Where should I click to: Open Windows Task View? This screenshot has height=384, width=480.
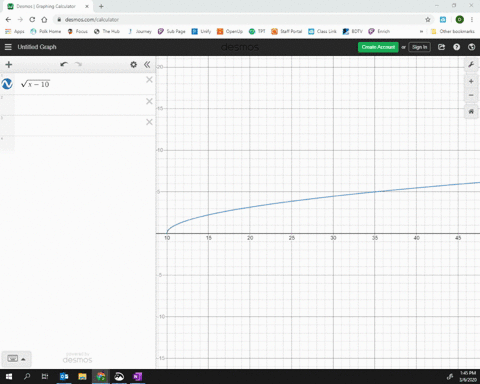[45, 377]
